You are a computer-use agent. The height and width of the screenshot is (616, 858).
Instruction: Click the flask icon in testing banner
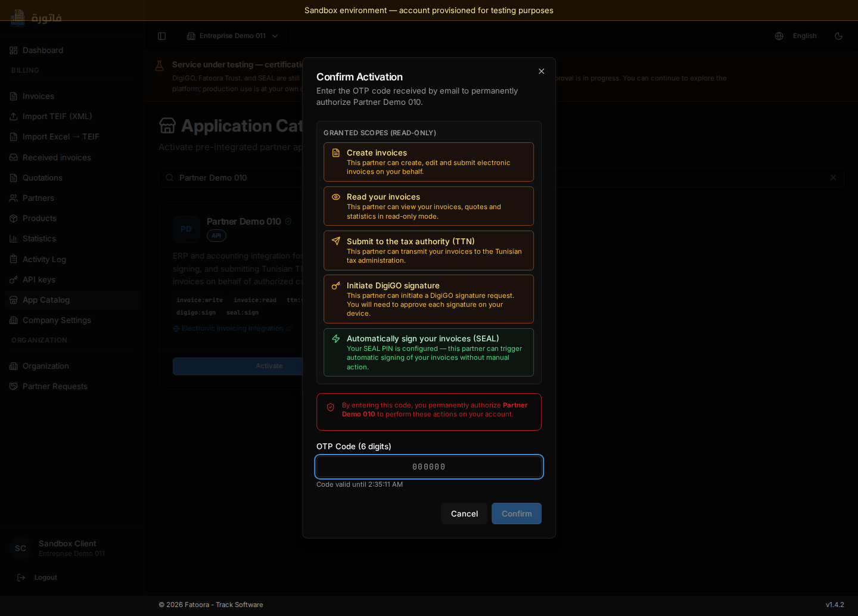click(x=159, y=66)
